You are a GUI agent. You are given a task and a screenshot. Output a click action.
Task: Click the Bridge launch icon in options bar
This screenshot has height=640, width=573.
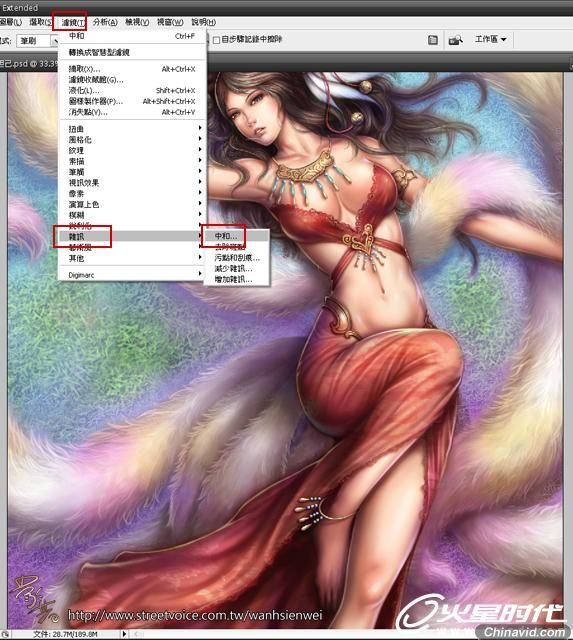[x=455, y=40]
